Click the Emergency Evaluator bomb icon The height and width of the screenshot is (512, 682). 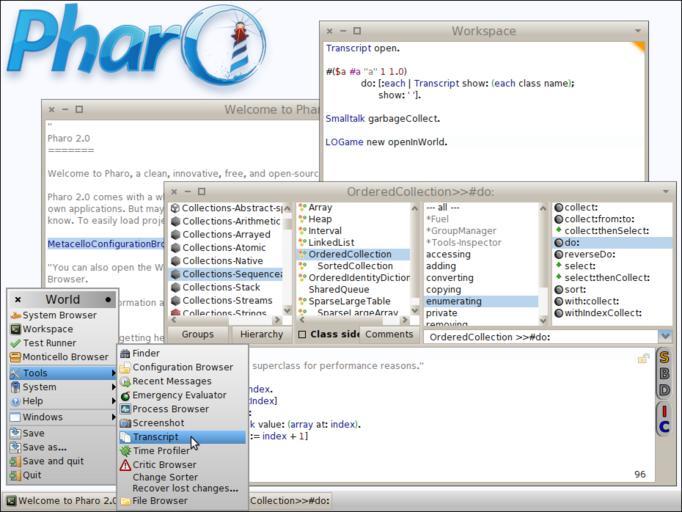point(125,395)
